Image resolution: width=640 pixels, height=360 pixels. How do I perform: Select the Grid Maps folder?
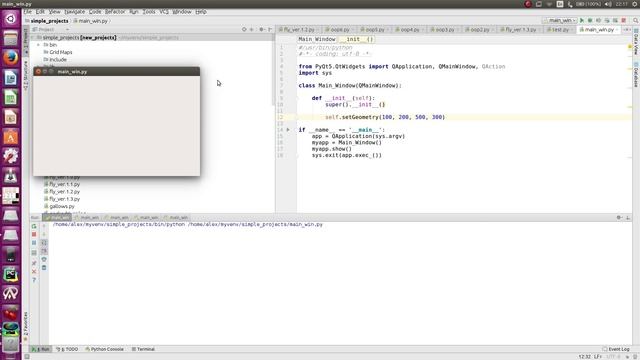click(60, 52)
